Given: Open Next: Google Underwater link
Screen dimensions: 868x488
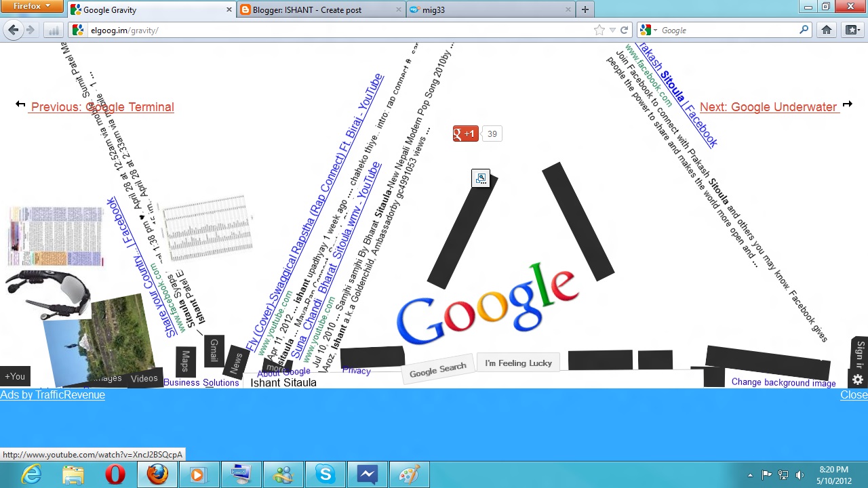Looking at the screenshot, I should point(768,107).
